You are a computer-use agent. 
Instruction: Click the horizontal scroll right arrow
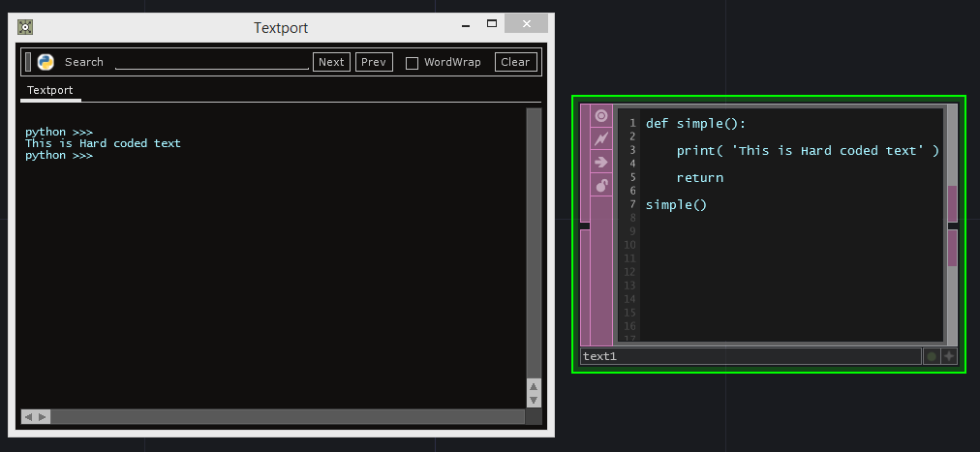pyautogui.click(x=43, y=416)
